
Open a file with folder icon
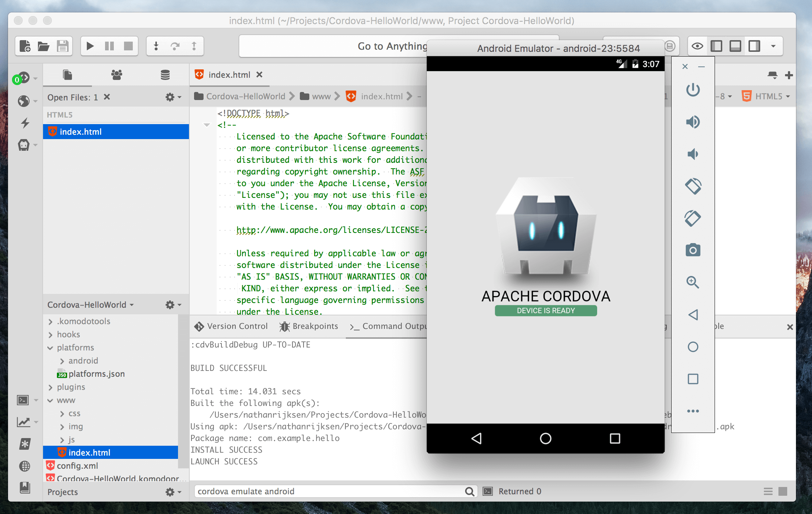[x=43, y=46]
